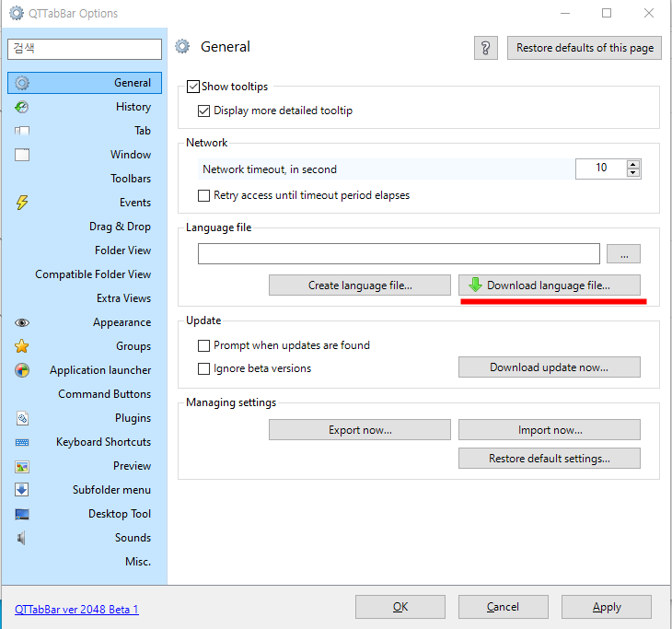Enable Retry access until timeout period elapses

pyautogui.click(x=203, y=195)
